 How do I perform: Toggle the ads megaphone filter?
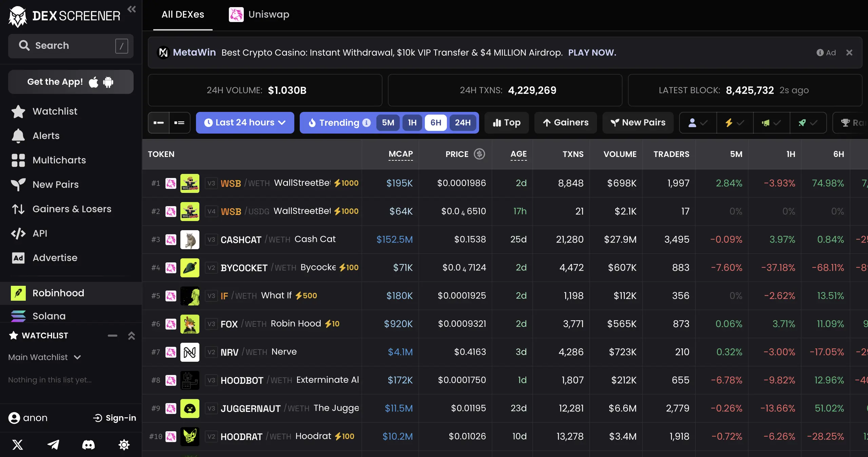pos(771,123)
